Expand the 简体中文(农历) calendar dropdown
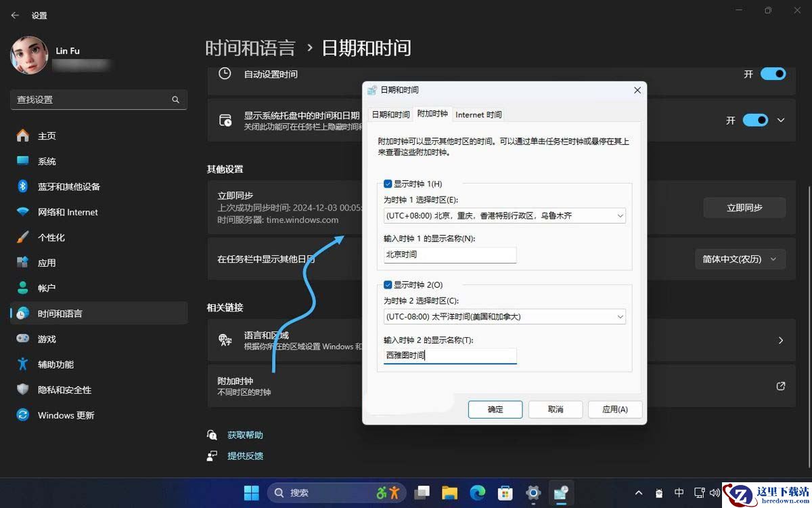This screenshot has height=508, width=812. pos(740,259)
